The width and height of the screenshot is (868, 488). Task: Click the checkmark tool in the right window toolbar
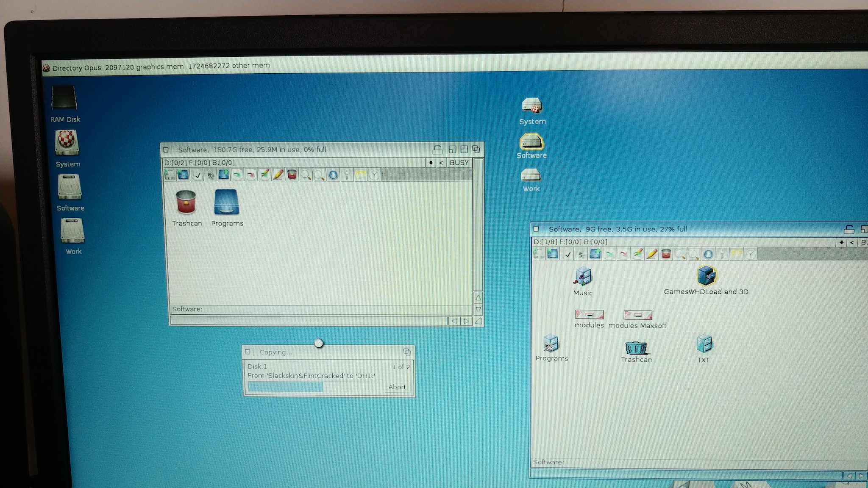coord(568,254)
